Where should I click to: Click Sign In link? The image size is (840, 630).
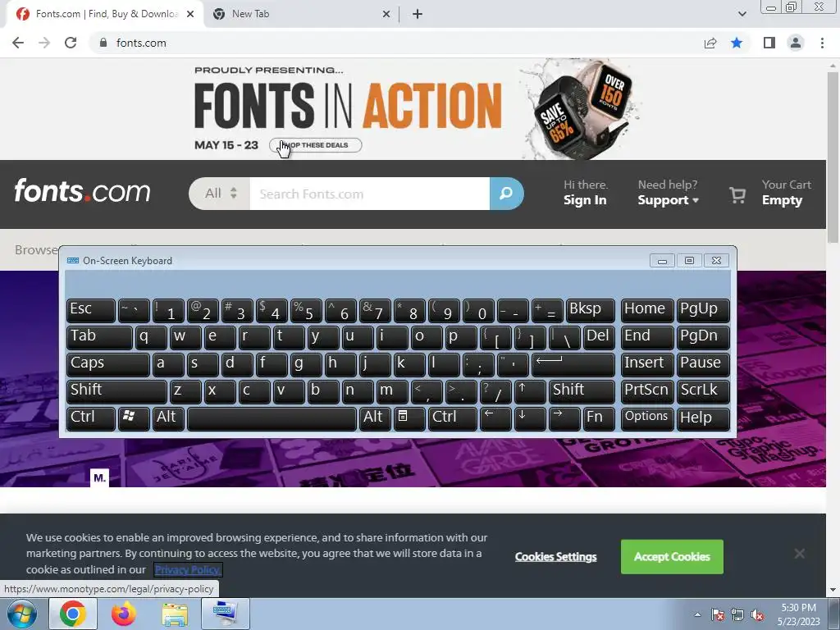coord(585,200)
